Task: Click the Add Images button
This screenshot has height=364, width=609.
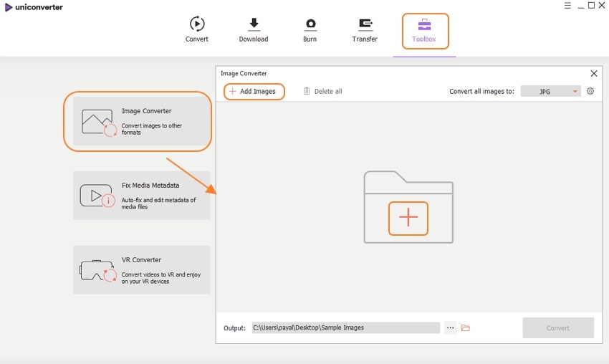Action: pos(254,91)
